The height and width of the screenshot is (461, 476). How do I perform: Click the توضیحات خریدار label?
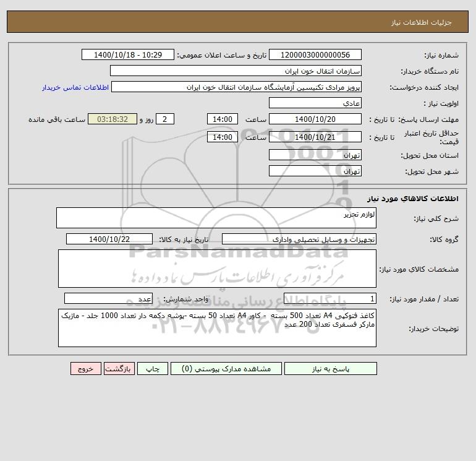(x=433, y=329)
